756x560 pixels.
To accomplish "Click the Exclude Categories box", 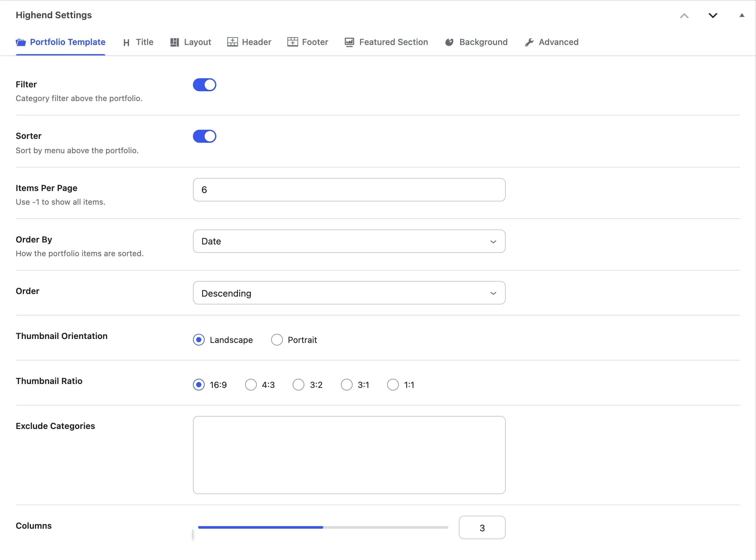I will (349, 455).
